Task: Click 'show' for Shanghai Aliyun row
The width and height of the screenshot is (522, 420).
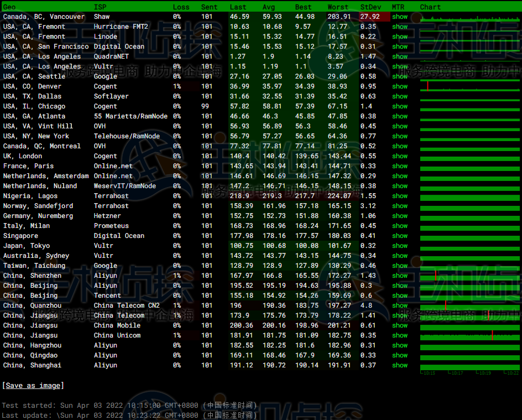Action: click(x=399, y=365)
